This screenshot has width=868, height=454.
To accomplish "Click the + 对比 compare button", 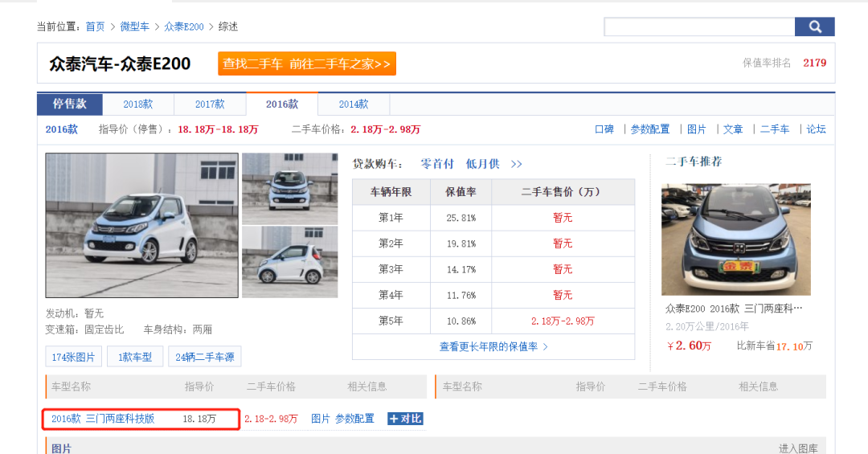I will tap(405, 419).
